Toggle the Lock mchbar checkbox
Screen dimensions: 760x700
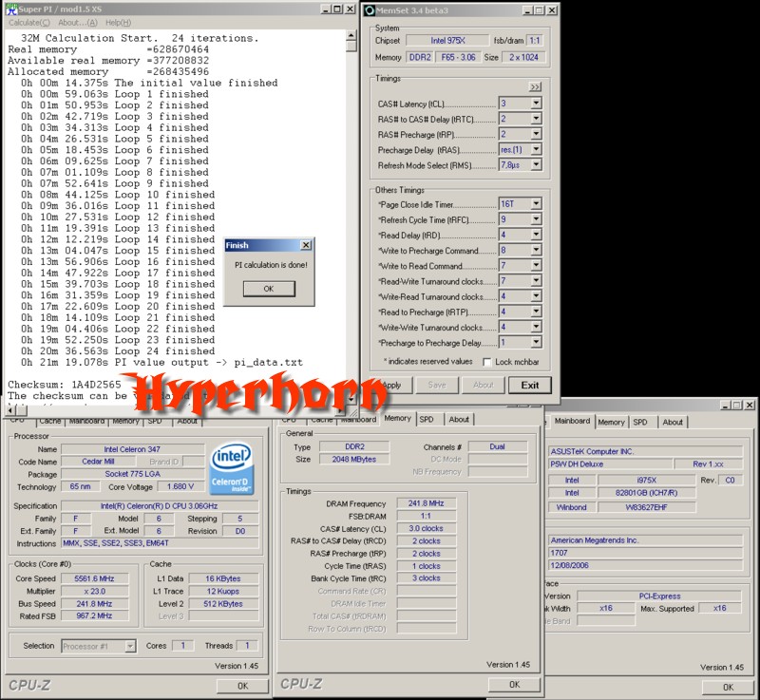click(x=487, y=362)
